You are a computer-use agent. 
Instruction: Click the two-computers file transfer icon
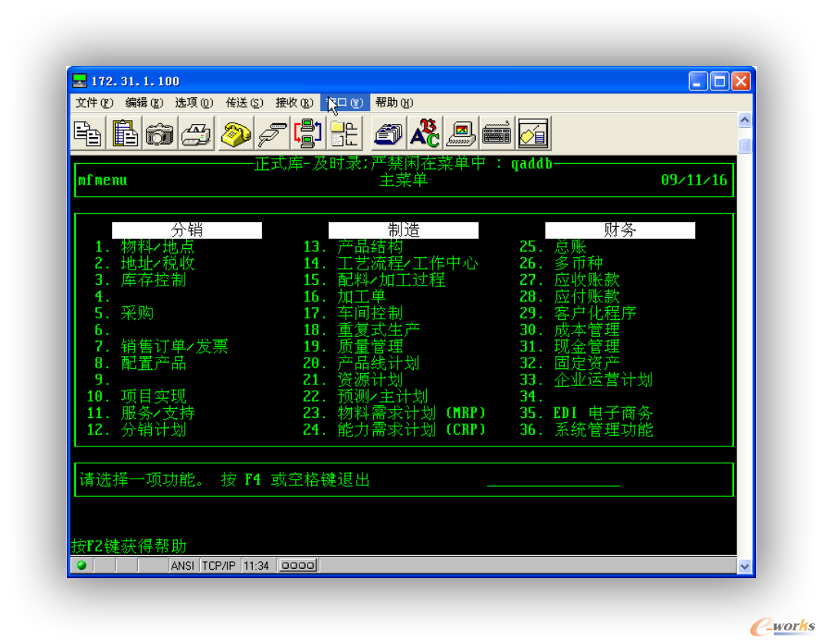click(307, 134)
